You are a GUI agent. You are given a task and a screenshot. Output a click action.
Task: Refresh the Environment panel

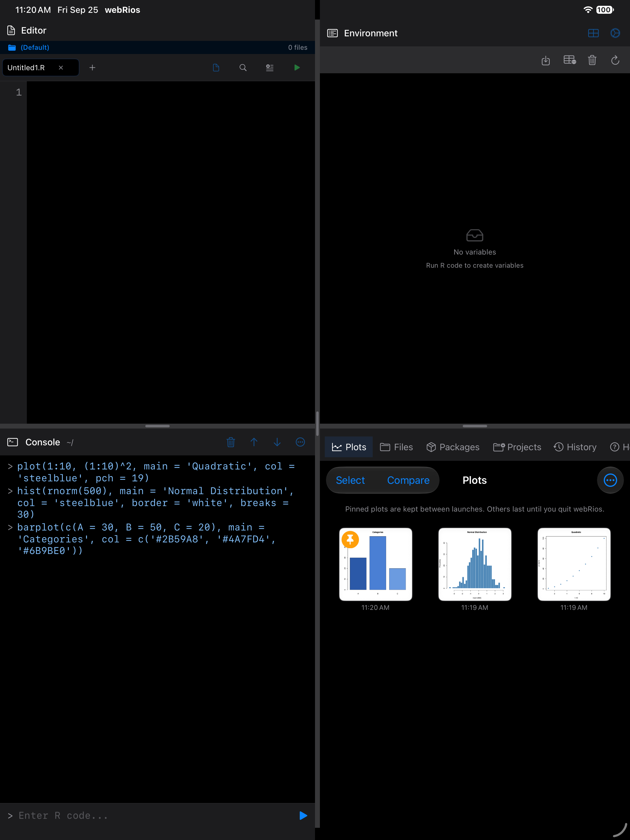pyautogui.click(x=615, y=60)
